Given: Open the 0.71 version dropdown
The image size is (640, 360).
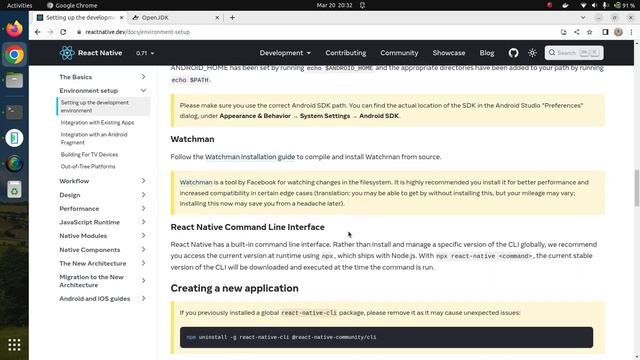Looking at the screenshot, I should tap(145, 53).
